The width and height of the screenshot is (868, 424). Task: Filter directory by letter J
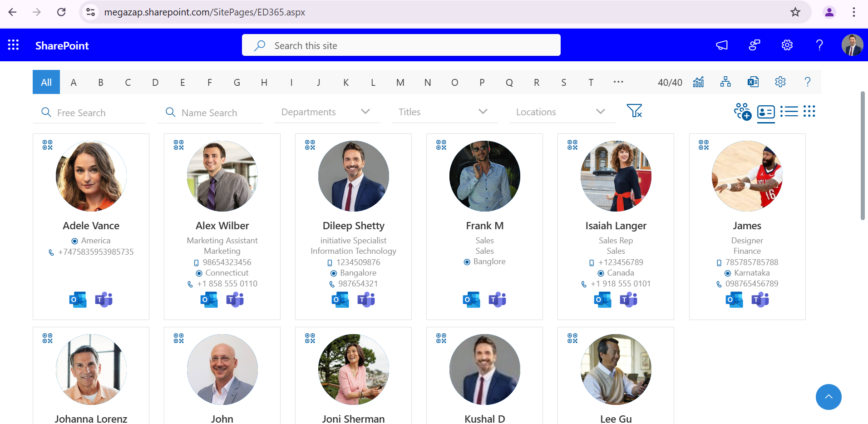pyautogui.click(x=319, y=82)
